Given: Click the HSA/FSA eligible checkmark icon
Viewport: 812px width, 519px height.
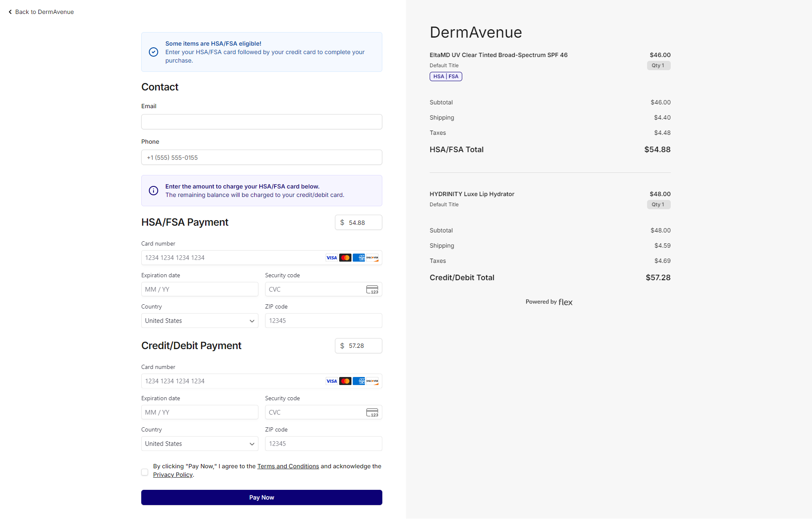Looking at the screenshot, I should point(154,52).
